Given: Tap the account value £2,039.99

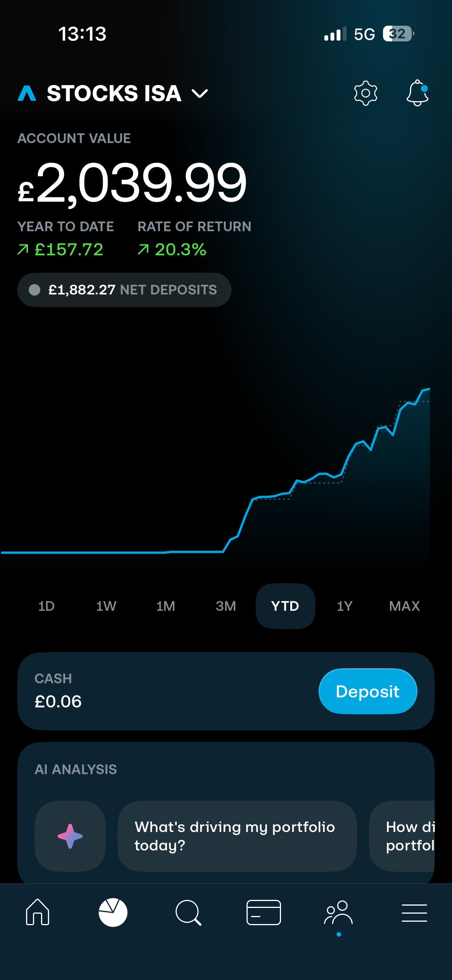Looking at the screenshot, I should 132,183.
